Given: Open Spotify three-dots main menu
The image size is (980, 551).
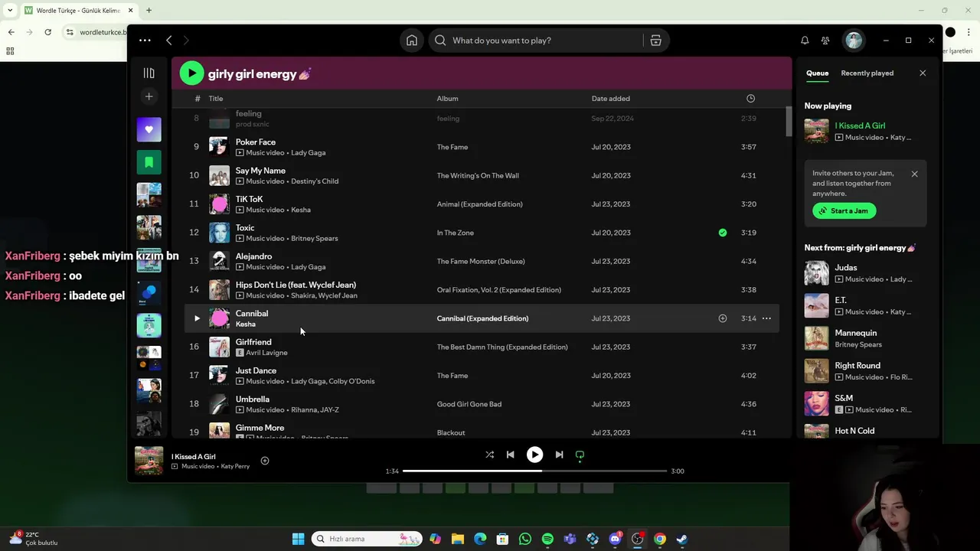Looking at the screenshot, I should pyautogui.click(x=145, y=41).
